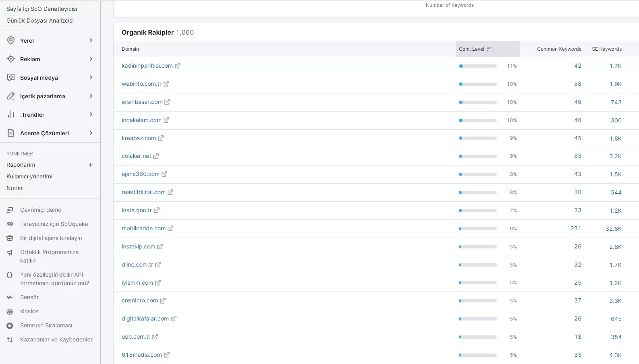This screenshot has width=639, height=364.
Task: Open Kazananlar ve Kaybedenler link
Action: pos(56,339)
